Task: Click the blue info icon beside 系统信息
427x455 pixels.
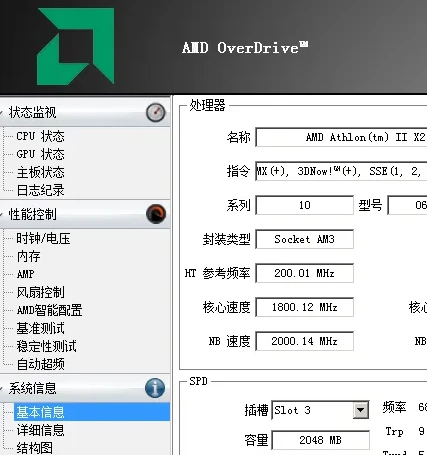Action: [x=155, y=388]
